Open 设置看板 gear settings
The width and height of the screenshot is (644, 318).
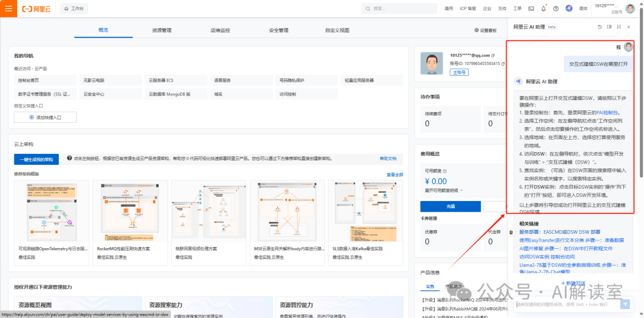tap(485, 30)
